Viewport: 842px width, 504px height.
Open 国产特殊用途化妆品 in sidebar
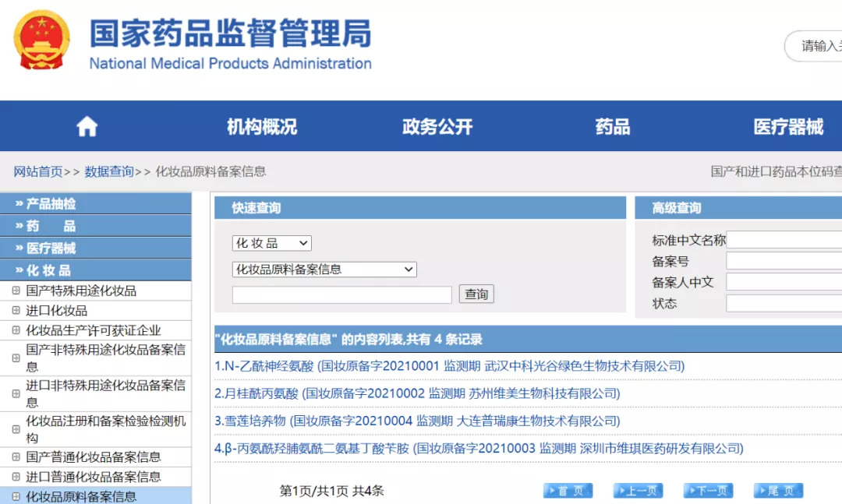click(x=81, y=291)
